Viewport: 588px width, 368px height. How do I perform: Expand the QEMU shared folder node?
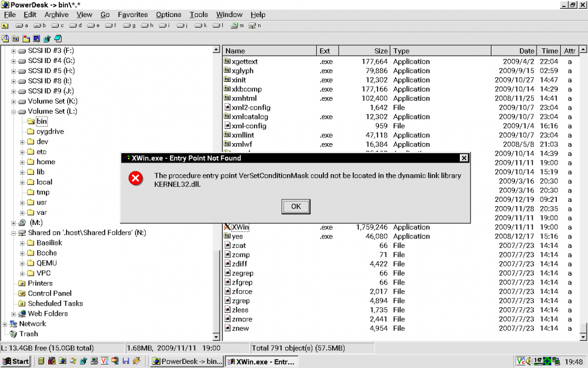coord(22,263)
